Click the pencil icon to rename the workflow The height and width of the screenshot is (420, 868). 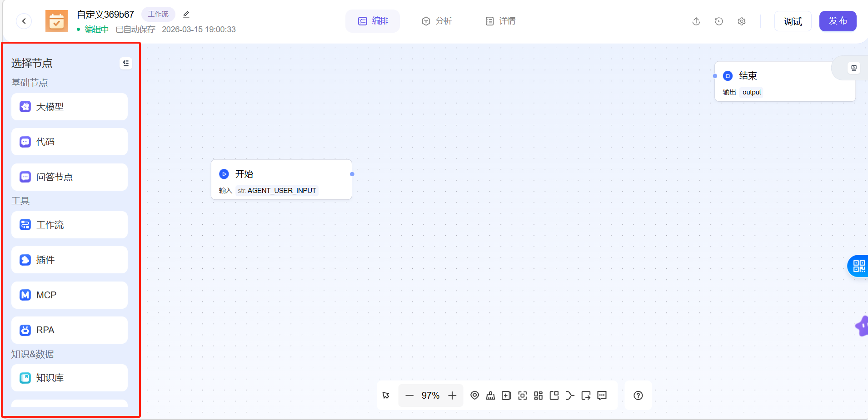pyautogui.click(x=186, y=15)
